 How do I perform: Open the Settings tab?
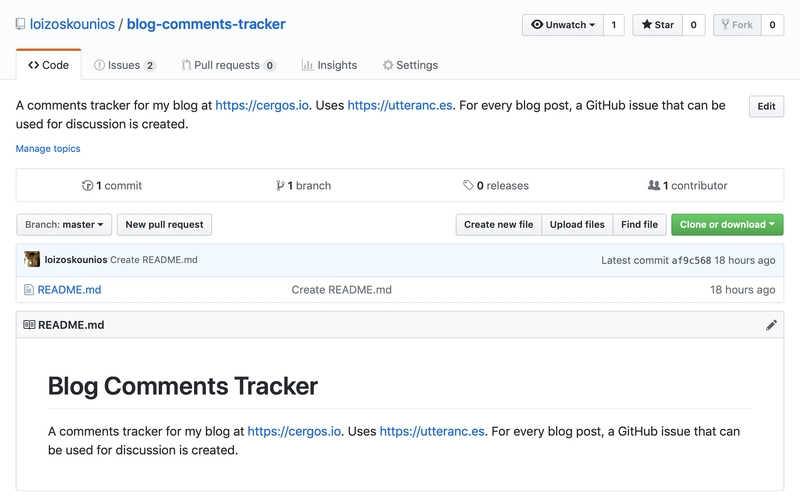point(410,65)
